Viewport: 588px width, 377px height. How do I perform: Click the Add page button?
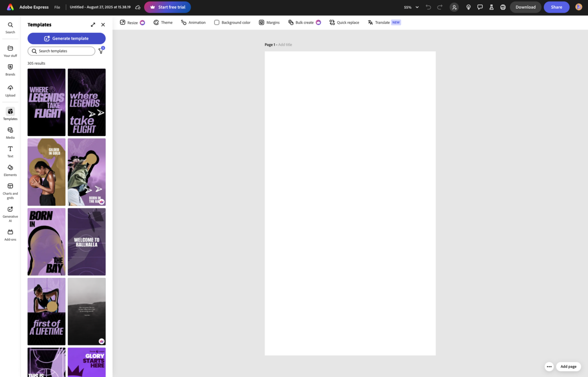coord(568,367)
